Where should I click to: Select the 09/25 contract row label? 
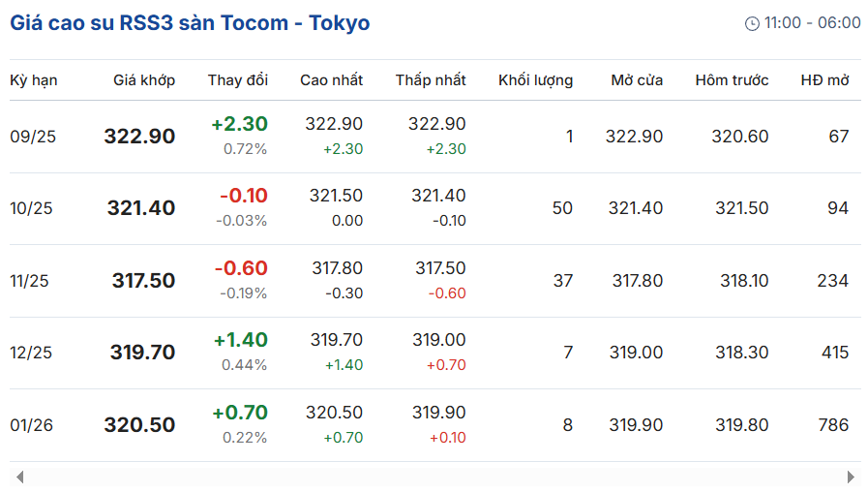33,137
